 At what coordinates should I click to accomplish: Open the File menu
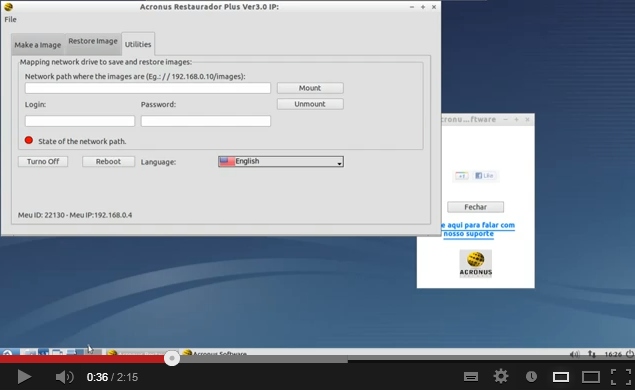[x=11, y=19]
